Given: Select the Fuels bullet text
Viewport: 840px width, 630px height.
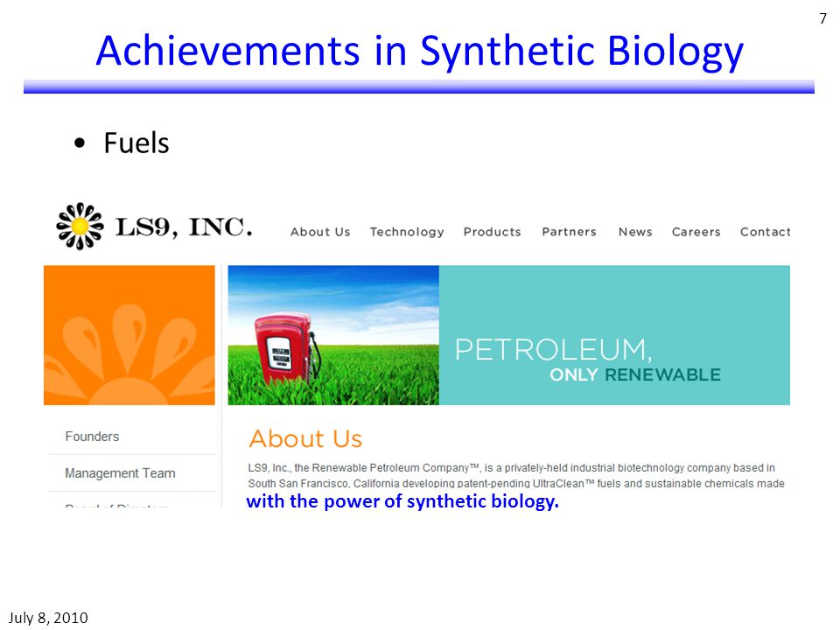Looking at the screenshot, I should 136,143.
